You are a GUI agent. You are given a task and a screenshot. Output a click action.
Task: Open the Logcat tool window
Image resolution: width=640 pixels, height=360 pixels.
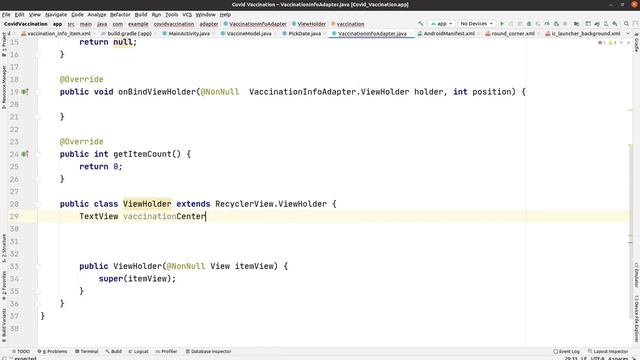139,351
